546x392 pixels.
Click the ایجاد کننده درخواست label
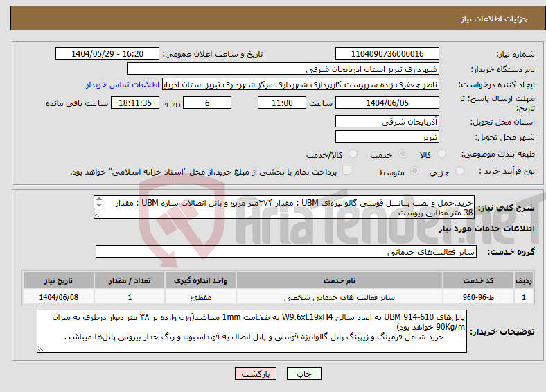pyautogui.click(x=497, y=84)
